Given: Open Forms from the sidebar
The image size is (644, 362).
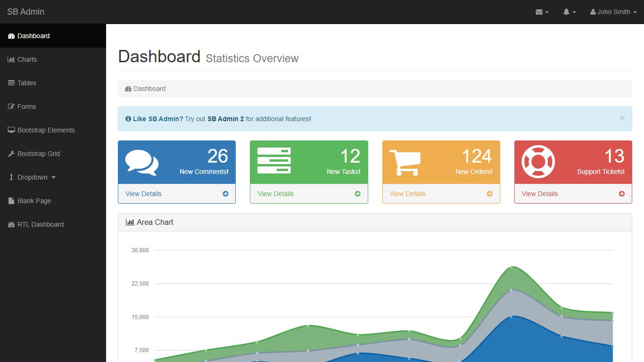Looking at the screenshot, I should coord(26,107).
